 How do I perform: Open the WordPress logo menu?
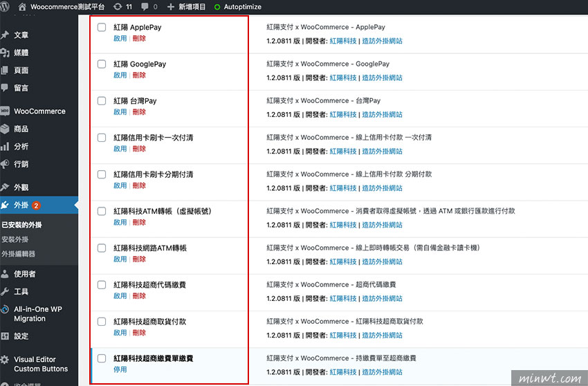pyautogui.click(x=5, y=6)
